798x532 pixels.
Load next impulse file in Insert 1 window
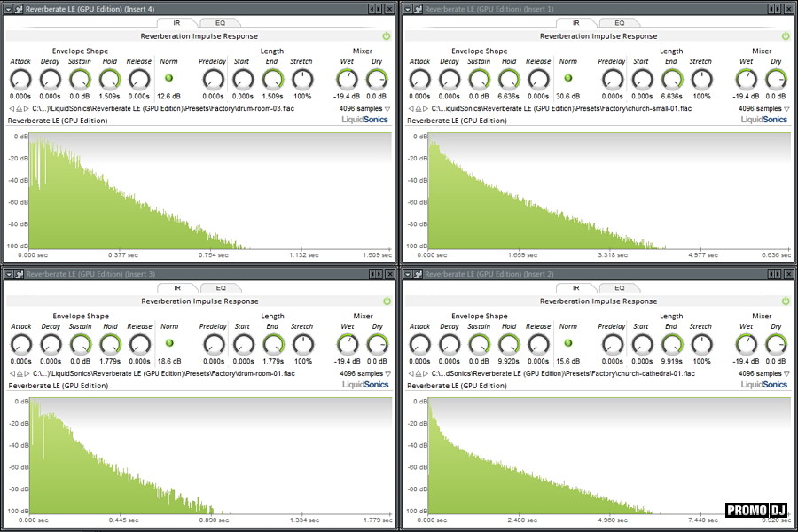[424, 108]
